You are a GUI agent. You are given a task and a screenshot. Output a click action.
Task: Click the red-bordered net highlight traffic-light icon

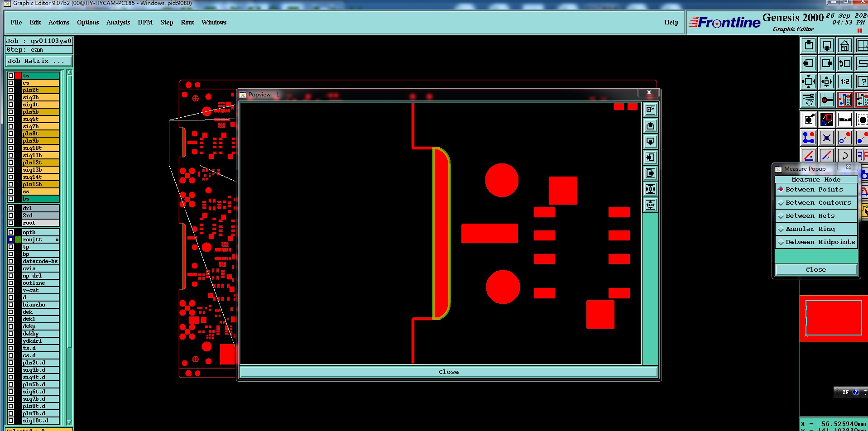(x=845, y=100)
